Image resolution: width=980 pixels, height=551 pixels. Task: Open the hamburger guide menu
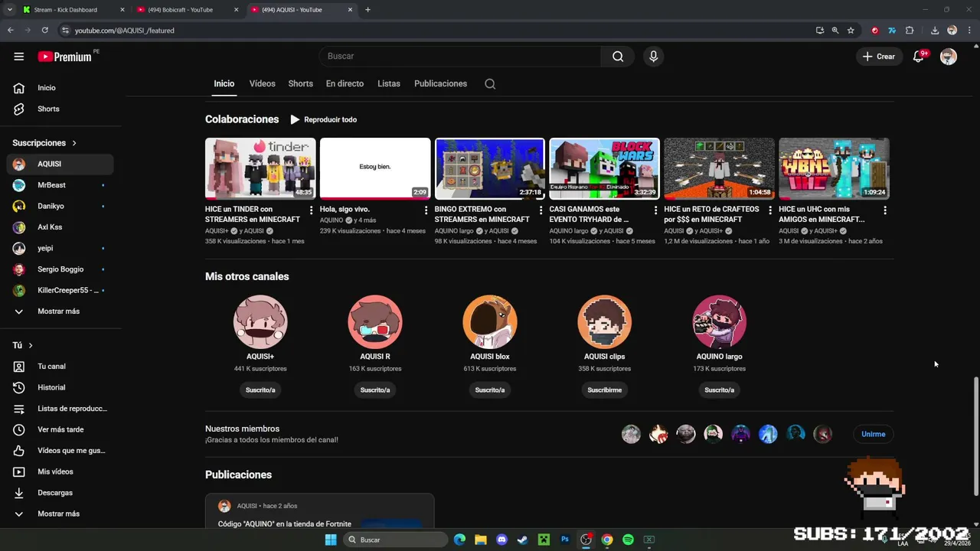(x=18, y=56)
